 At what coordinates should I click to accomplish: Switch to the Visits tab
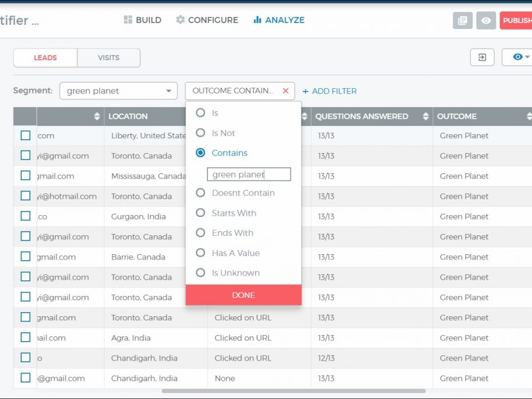coord(108,58)
